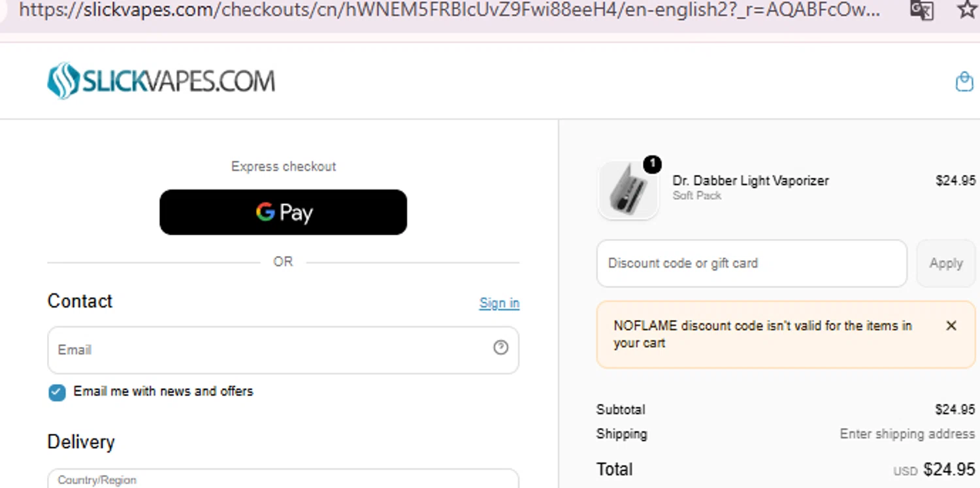Screen dimensions: 980x488
Task: Click the Delivery section heading
Action: [x=81, y=442]
